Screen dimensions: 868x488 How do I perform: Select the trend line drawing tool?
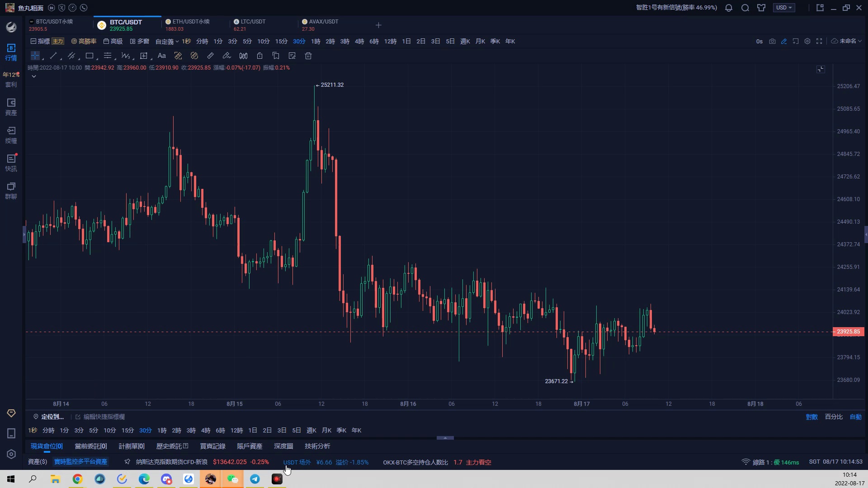(x=53, y=56)
